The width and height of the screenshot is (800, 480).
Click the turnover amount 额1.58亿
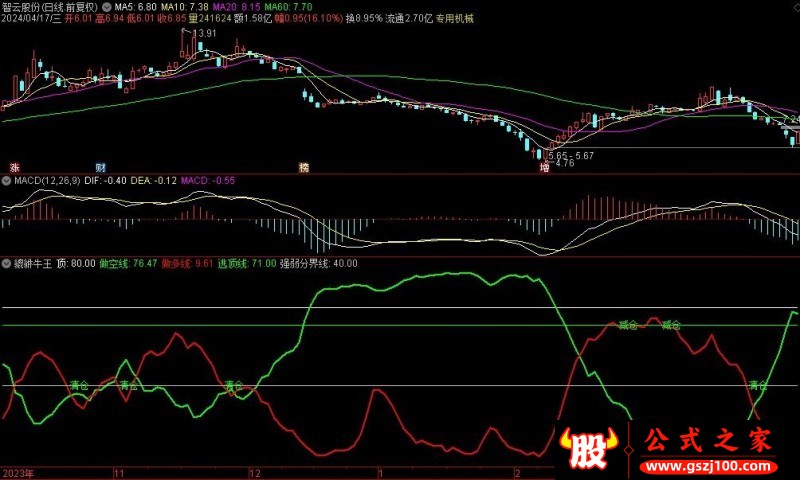point(254,19)
